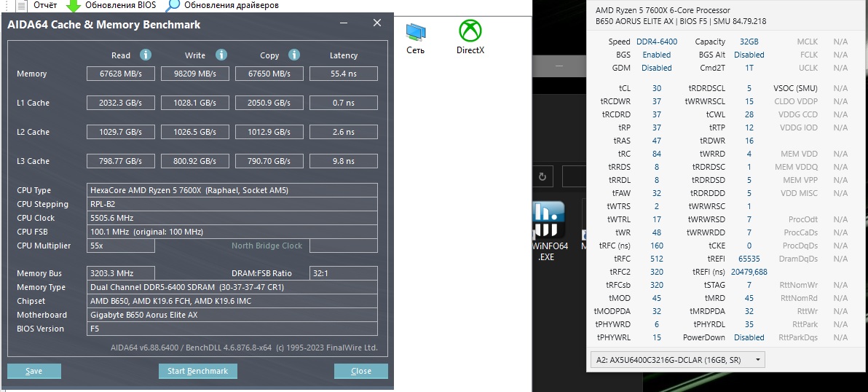Click L1 Cache Write 1028.1 GB/s
Viewport: 868px width, 392px height.
(195, 103)
